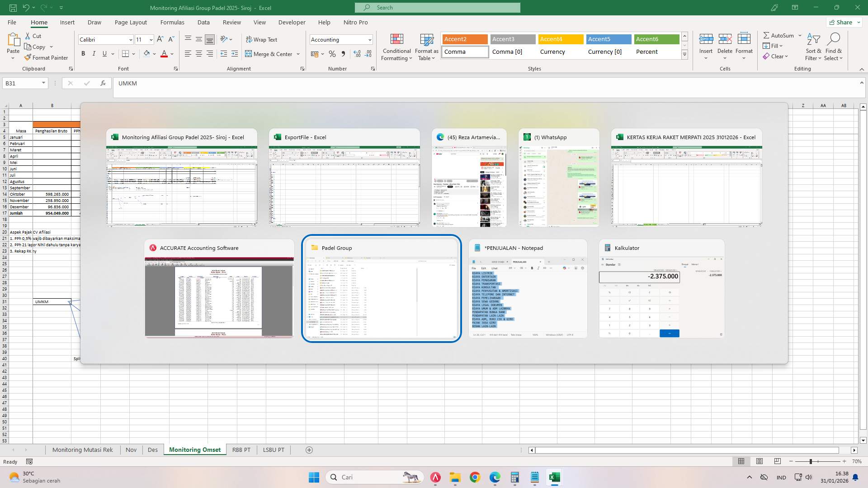
Task: Select the Kalkulator window thumbnail
Action: click(x=661, y=289)
